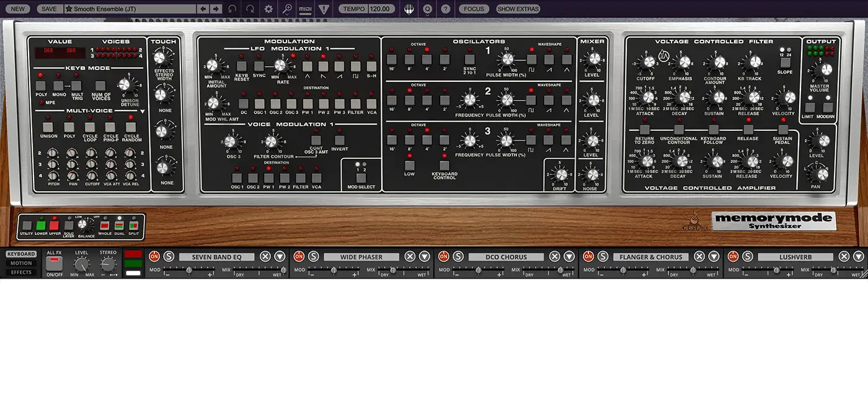Select LFO S-H waveform button

tap(371, 66)
